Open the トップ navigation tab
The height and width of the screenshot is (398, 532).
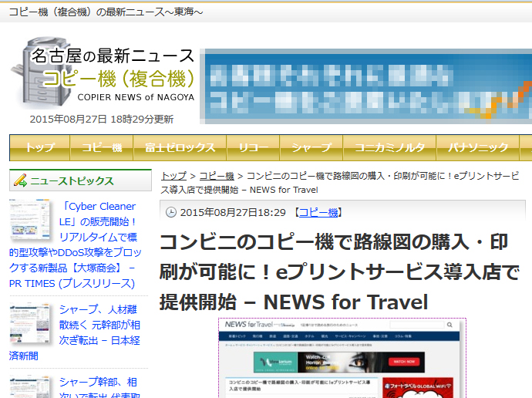[x=40, y=147]
